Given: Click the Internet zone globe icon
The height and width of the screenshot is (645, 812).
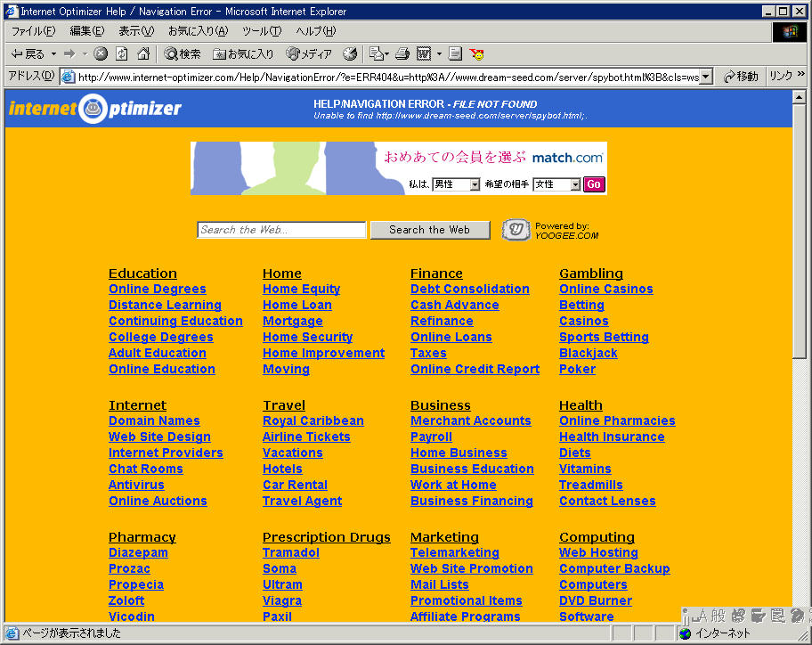Looking at the screenshot, I should click(x=685, y=633).
